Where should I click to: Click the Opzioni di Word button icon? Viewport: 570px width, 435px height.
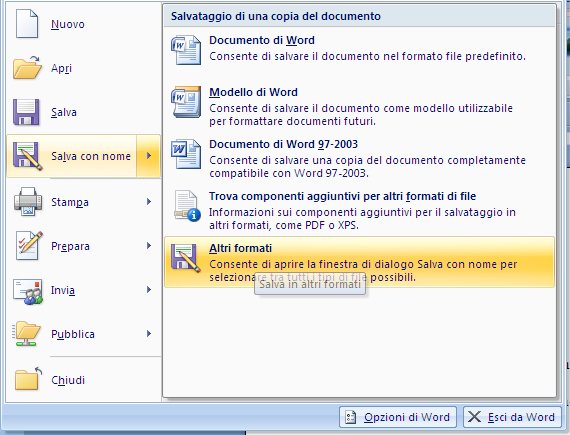click(350, 417)
